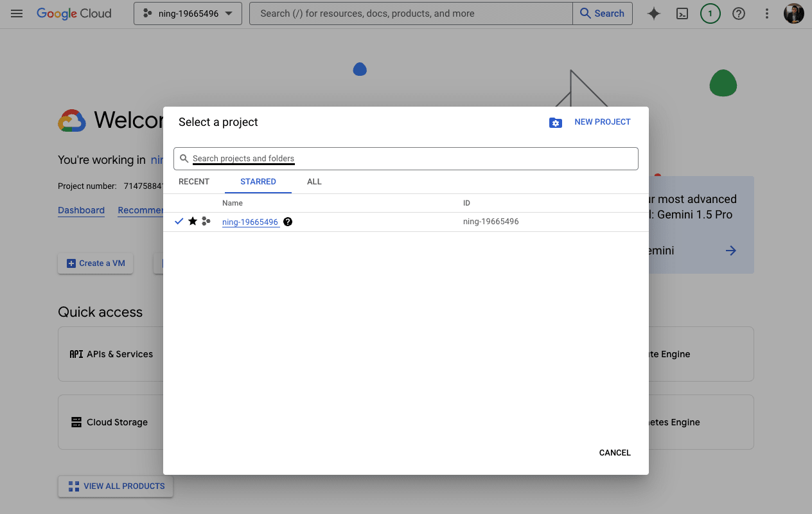Click the blue Search button
The image size is (812, 514).
click(603, 13)
